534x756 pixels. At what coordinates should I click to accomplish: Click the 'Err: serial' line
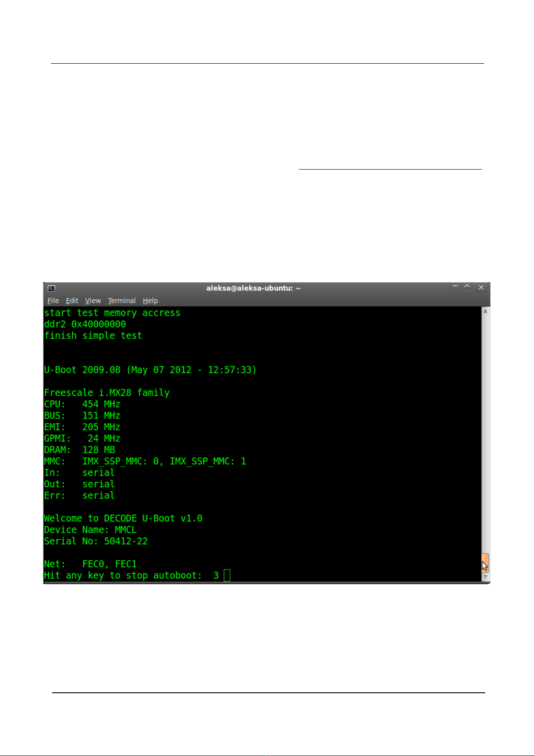click(79, 496)
